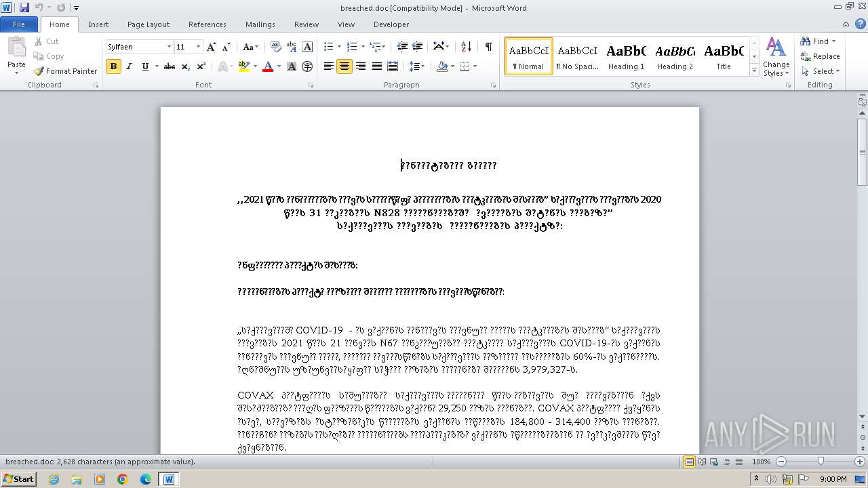
Task: Open the Paragraph dialog launcher
Action: coord(492,85)
